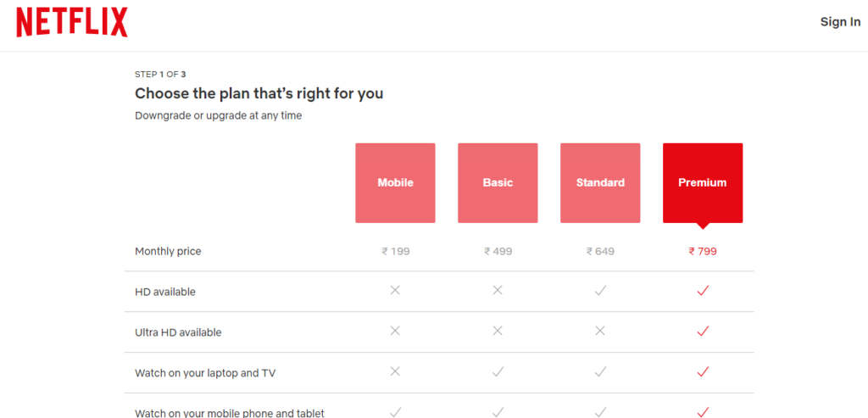Click Ultra HD cross under Standard

click(600, 331)
